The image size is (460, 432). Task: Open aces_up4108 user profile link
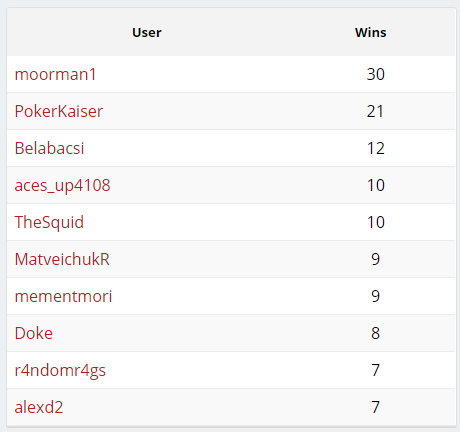[x=62, y=185]
